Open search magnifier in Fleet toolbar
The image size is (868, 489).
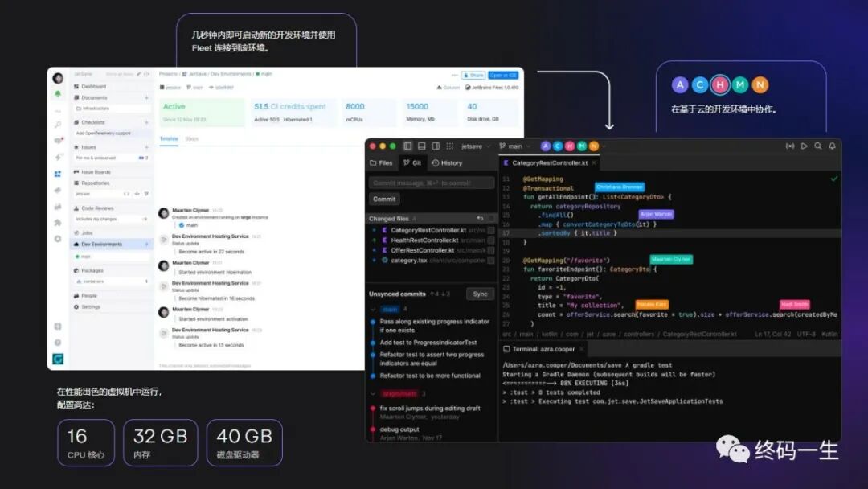point(818,146)
